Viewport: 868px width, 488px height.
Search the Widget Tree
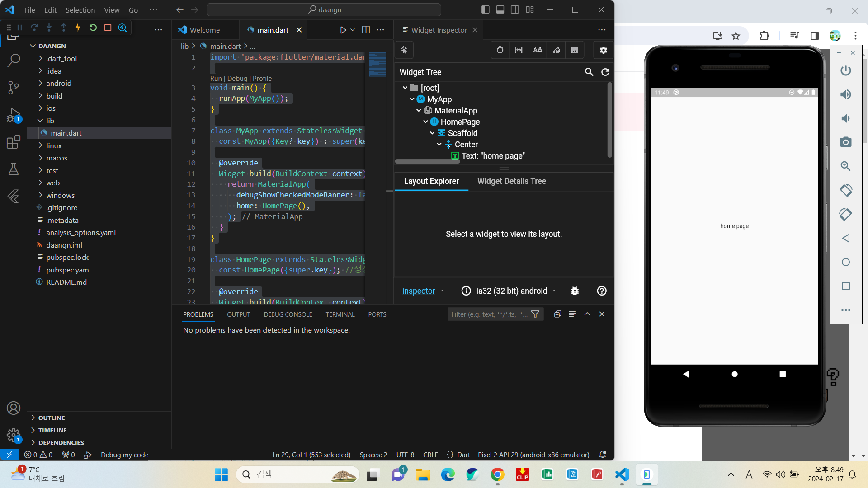click(x=589, y=72)
